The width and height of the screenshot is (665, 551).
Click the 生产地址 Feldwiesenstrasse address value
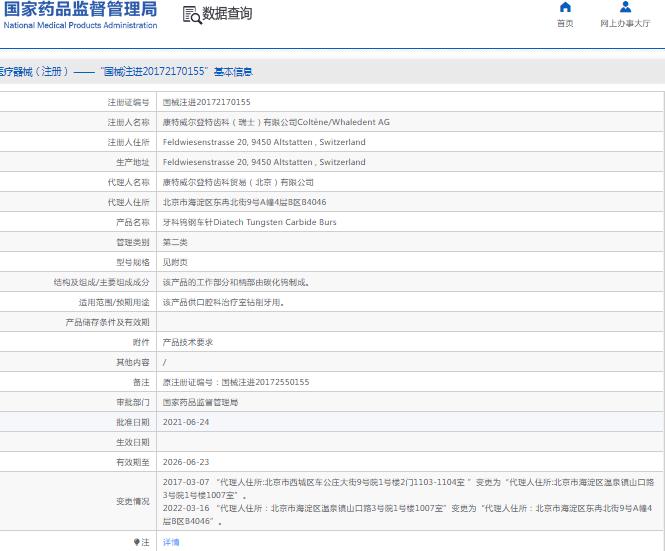264,162
